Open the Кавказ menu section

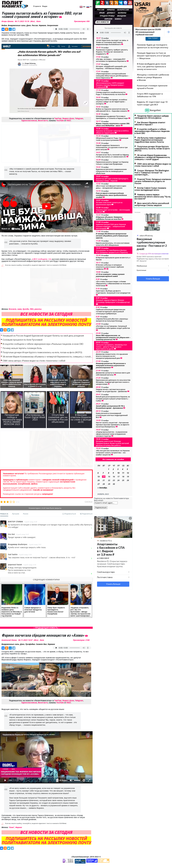point(118,19)
